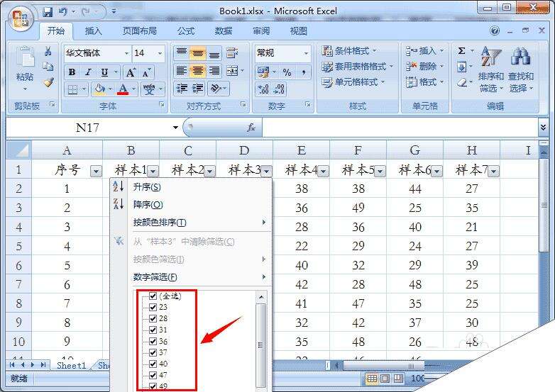Open the font size 14 dropdown
This screenshot has width=555, height=392.
pyautogui.click(x=160, y=53)
